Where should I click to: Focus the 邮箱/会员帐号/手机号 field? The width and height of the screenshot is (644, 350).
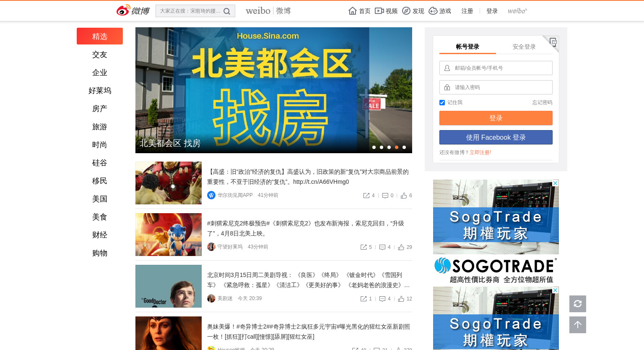point(496,68)
